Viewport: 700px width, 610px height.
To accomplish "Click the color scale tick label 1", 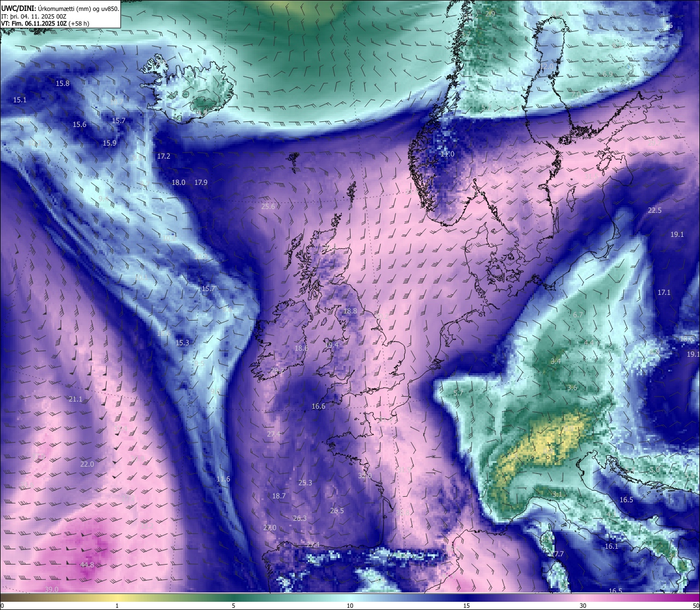I will click(117, 606).
